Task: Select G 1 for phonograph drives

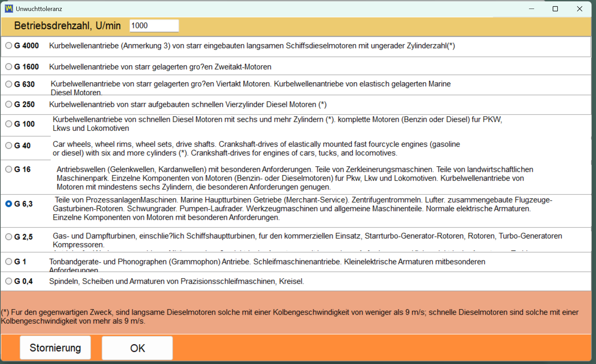Action: coord(9,261)
